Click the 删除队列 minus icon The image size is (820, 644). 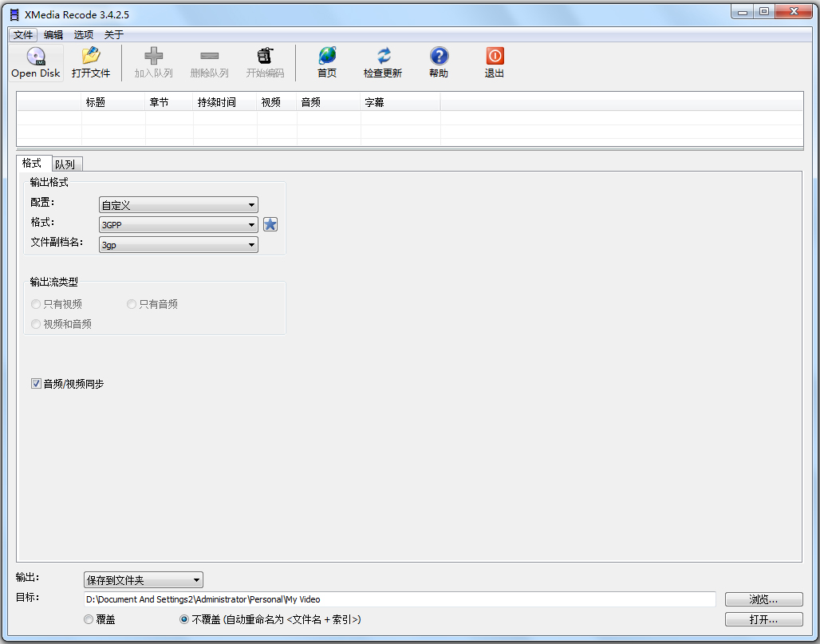(209, 55)
